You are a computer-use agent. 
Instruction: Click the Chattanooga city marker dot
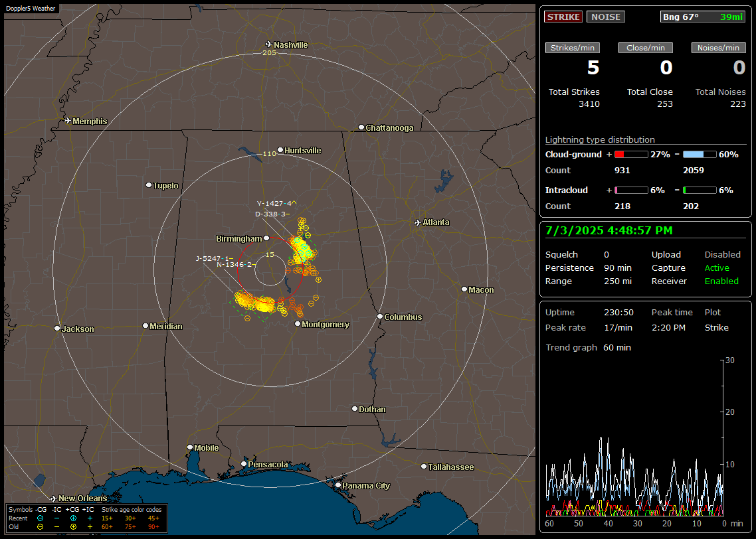(361, 127)
